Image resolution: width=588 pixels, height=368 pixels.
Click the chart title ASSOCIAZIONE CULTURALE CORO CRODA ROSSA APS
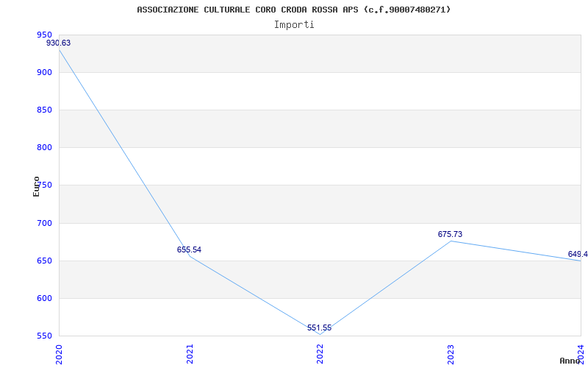tap(293, 10)
